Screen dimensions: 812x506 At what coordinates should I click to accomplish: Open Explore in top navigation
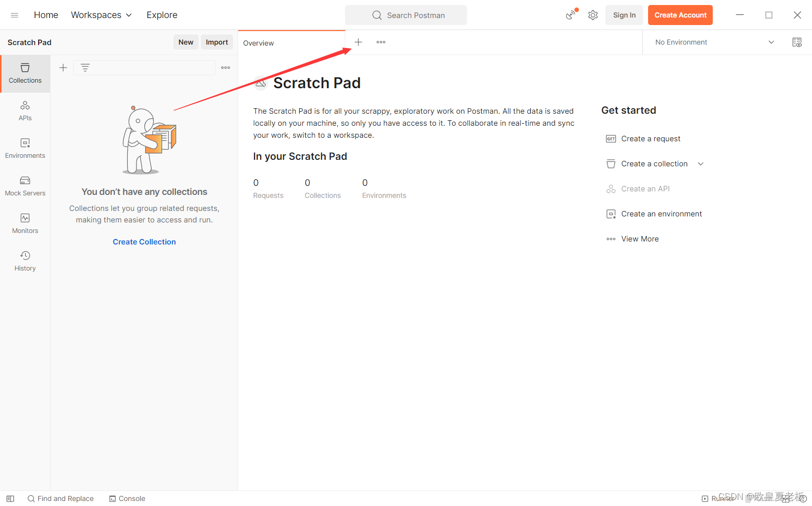coord(162,15)
